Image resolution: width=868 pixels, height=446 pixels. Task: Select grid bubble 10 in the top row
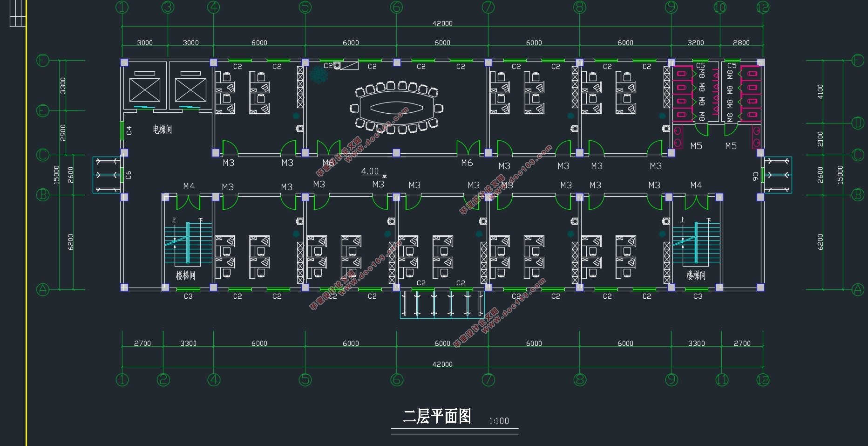tap(720, 7)
